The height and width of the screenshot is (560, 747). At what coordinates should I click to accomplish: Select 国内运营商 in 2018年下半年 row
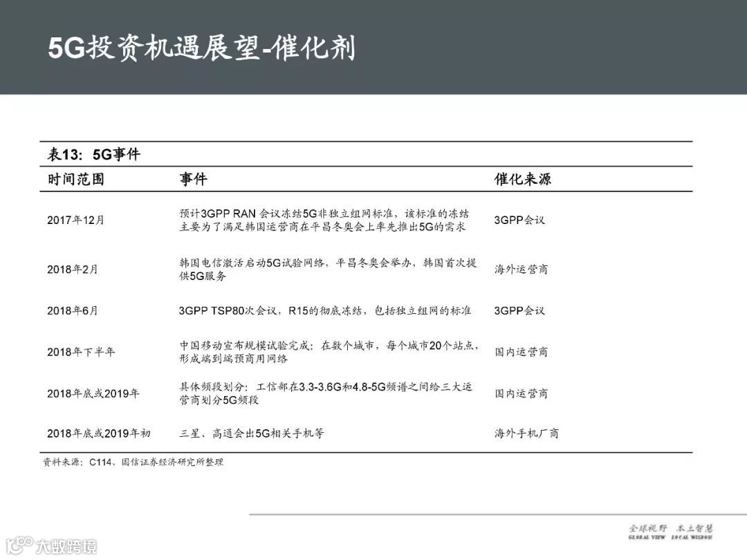(521, 352)
